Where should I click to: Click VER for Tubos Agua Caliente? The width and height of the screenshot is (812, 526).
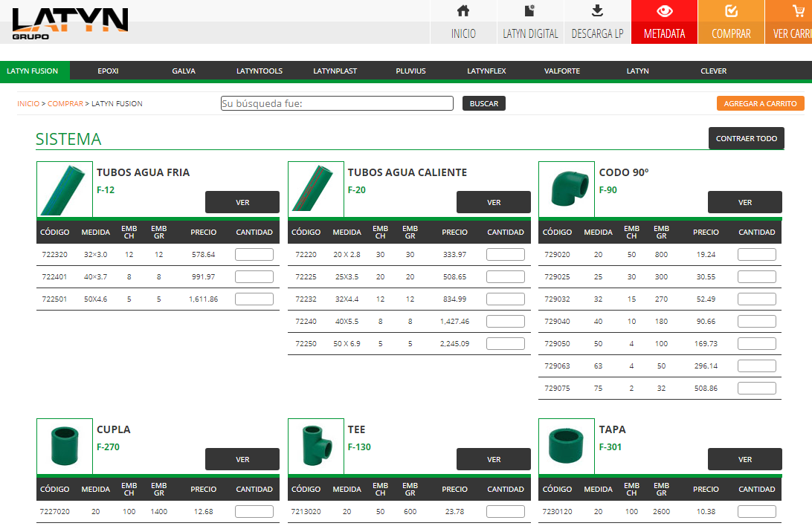494,202
